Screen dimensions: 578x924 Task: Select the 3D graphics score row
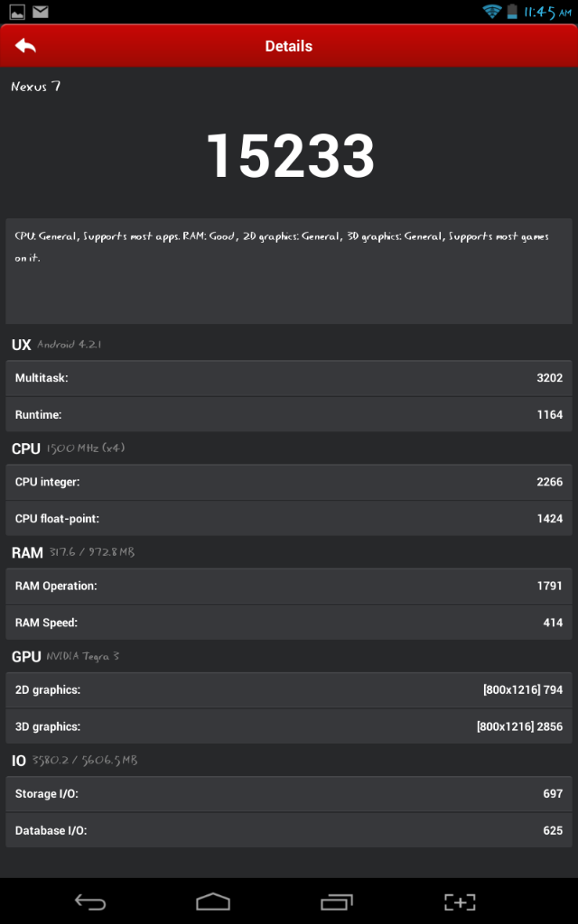[288, 726]
